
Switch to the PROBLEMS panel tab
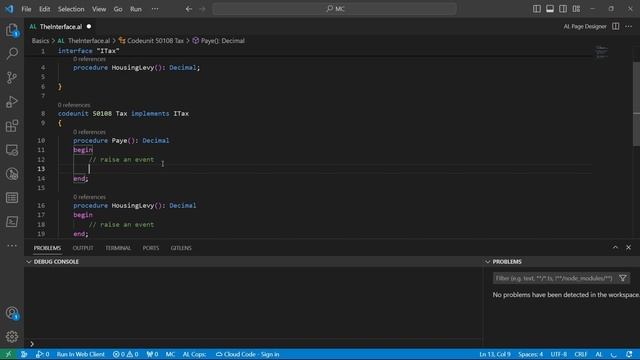[47, 248]
